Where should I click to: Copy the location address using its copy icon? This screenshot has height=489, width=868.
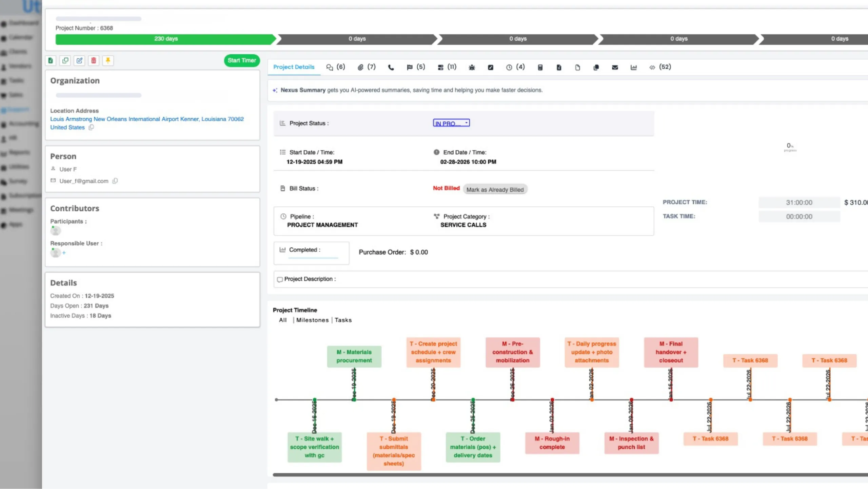[91, 127]
